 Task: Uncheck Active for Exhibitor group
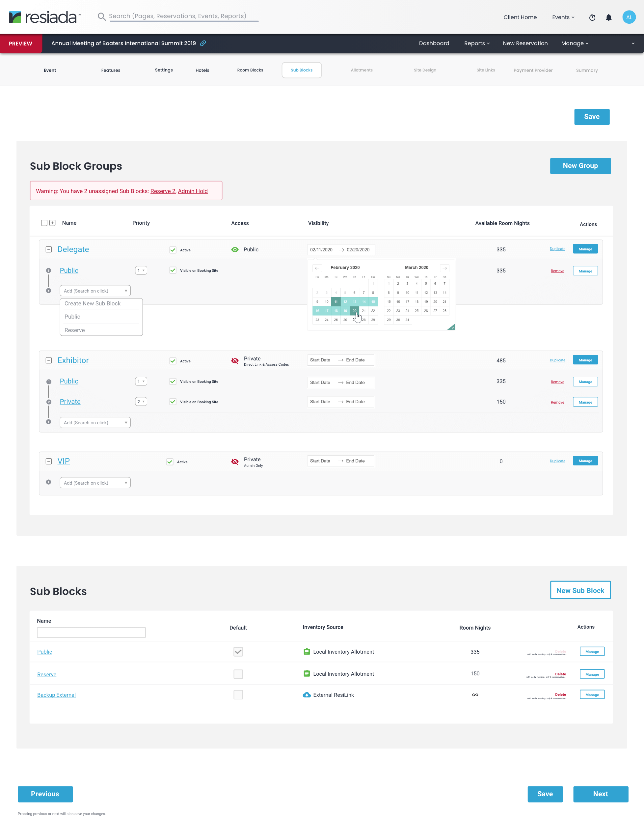173,361
